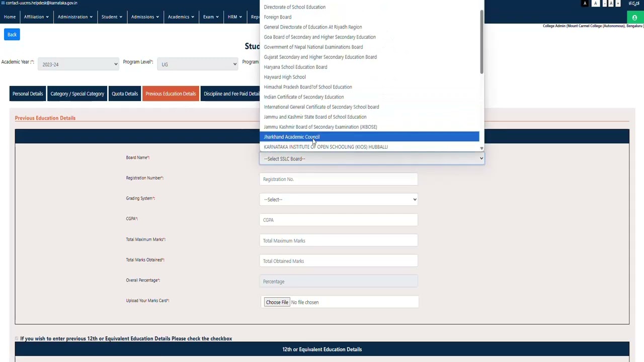Open the Academic Year 2023-24 dropdown

78,64
